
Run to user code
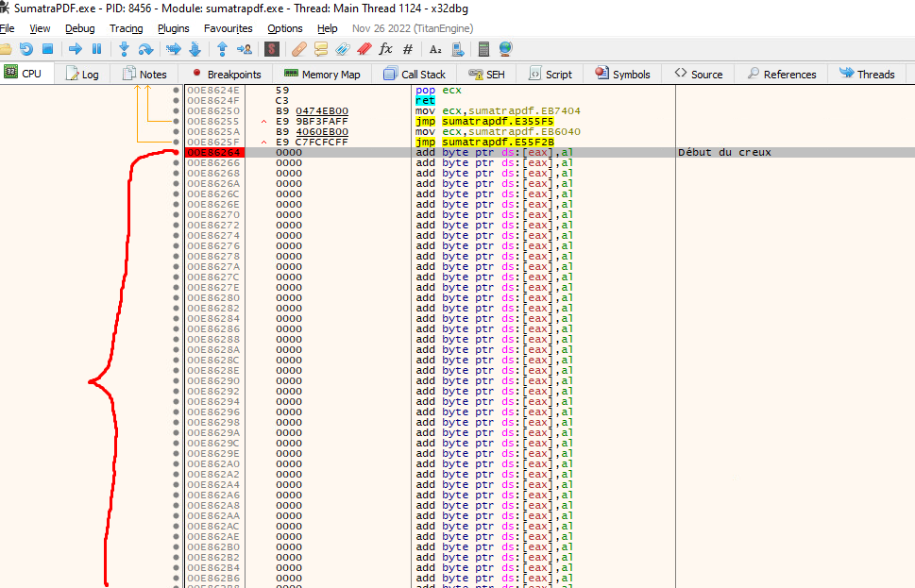coord(245,49)
